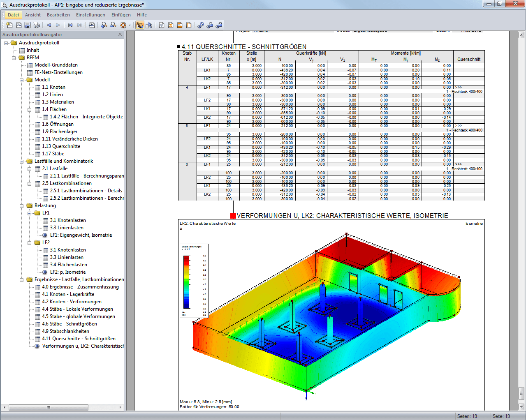Image resolution: width=526 pixels, height=420 pixels.
Task: Collapse the RFEM tree node
Action: point(14,58)
